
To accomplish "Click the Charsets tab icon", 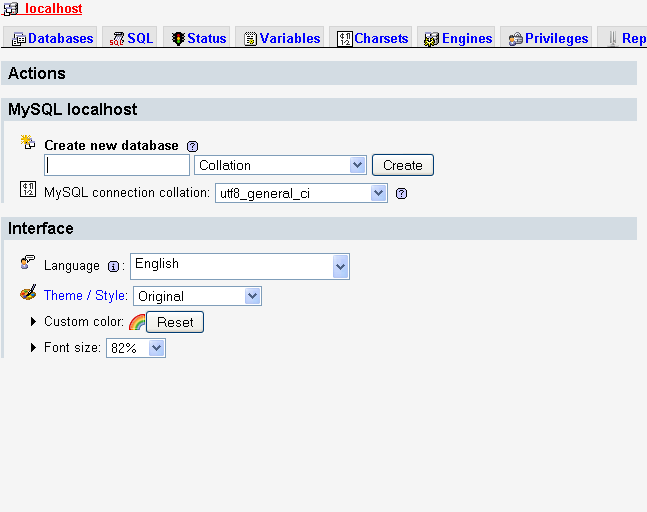I will click(345, 39).
